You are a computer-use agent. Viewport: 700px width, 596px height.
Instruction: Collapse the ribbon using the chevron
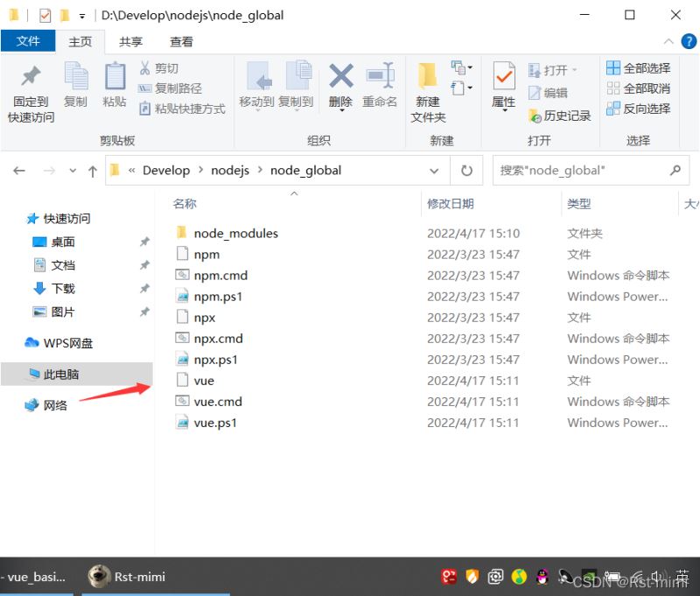[669, 41]
